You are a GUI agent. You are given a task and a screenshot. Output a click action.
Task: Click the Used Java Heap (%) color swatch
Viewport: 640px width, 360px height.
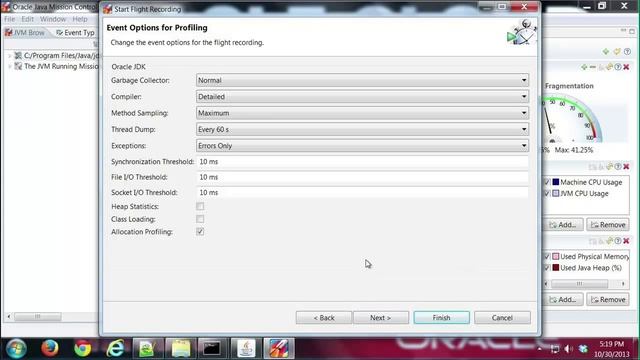tap(556, 268)
